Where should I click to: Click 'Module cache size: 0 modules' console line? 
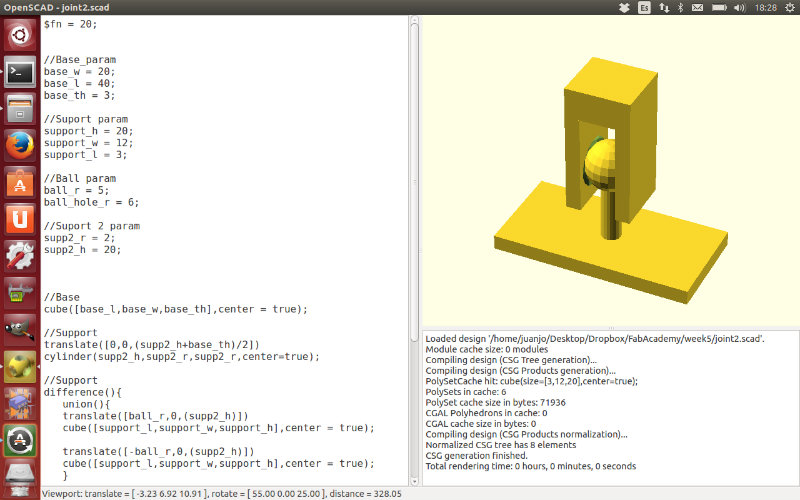[x=487, y=349]
